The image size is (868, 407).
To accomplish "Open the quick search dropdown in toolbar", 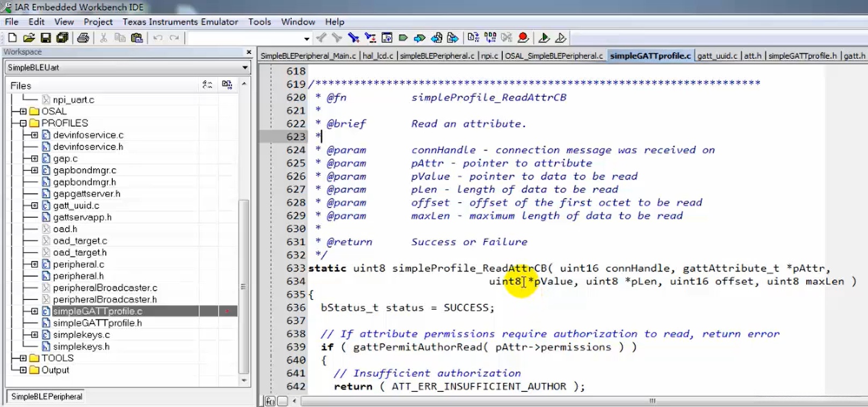I will click(x=307, y=38).
